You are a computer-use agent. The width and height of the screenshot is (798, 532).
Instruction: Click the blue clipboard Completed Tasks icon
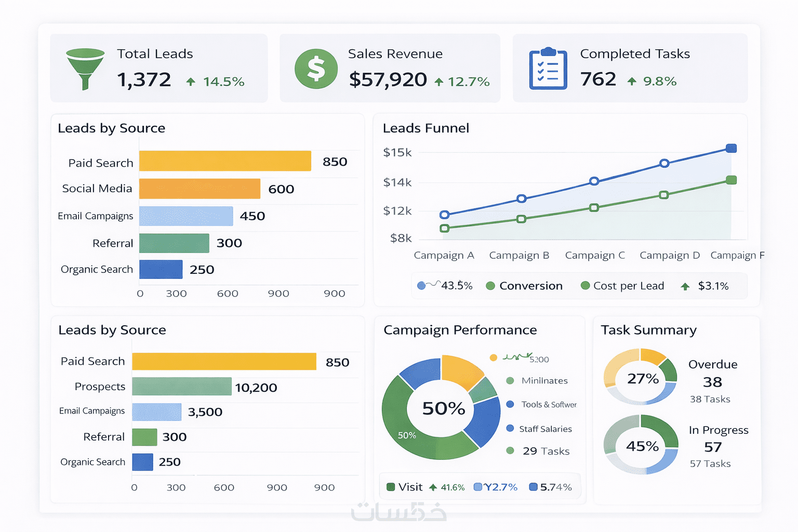548,69
